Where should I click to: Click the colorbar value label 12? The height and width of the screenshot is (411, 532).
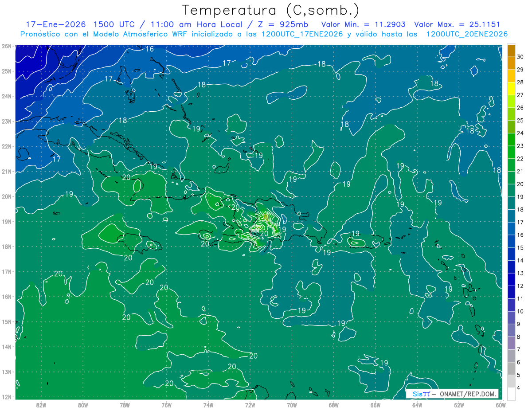click(520, 286)
